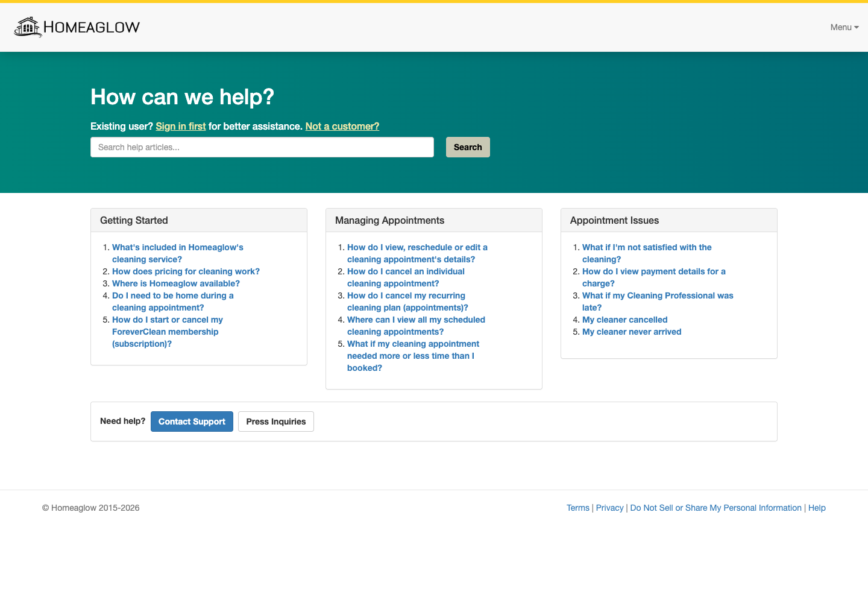Open My cleaner never arrived article

coord(632,332)
